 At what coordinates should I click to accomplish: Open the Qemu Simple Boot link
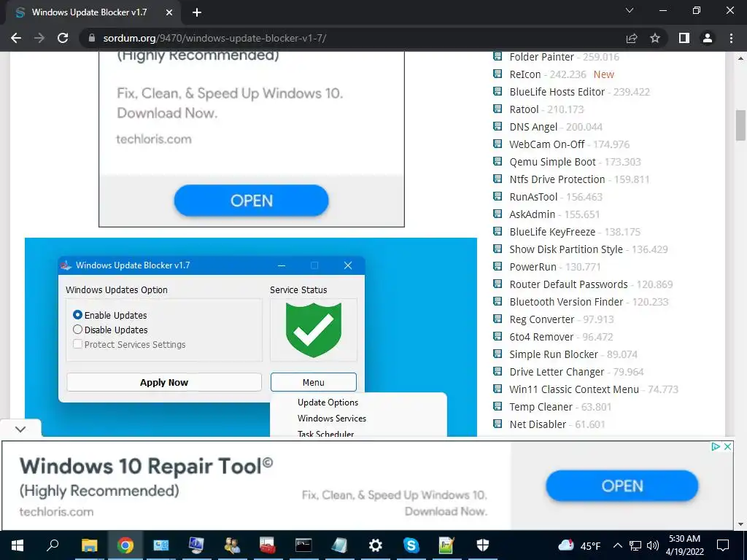pyautogui.click(x=553, y=162)
